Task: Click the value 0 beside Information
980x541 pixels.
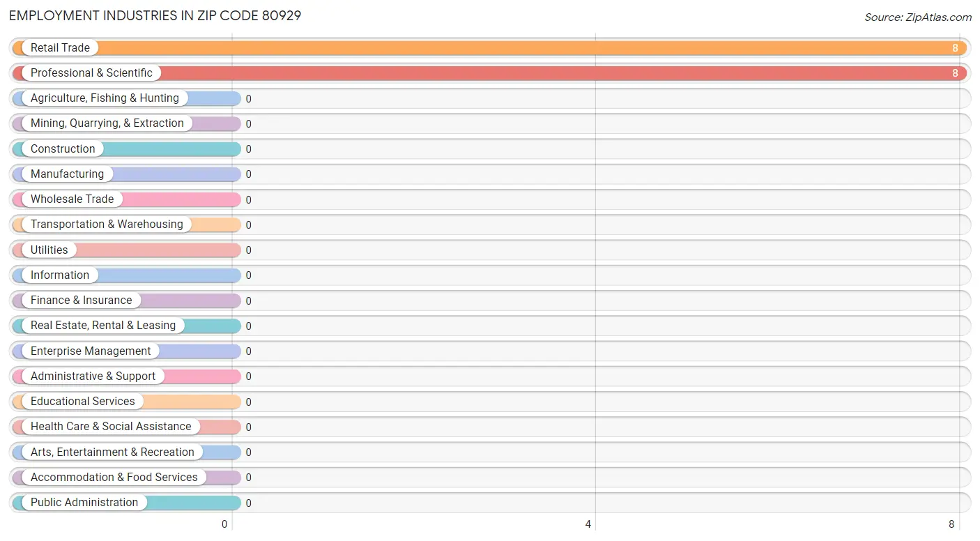Action: pyautogui.click(x=248, y=275)
